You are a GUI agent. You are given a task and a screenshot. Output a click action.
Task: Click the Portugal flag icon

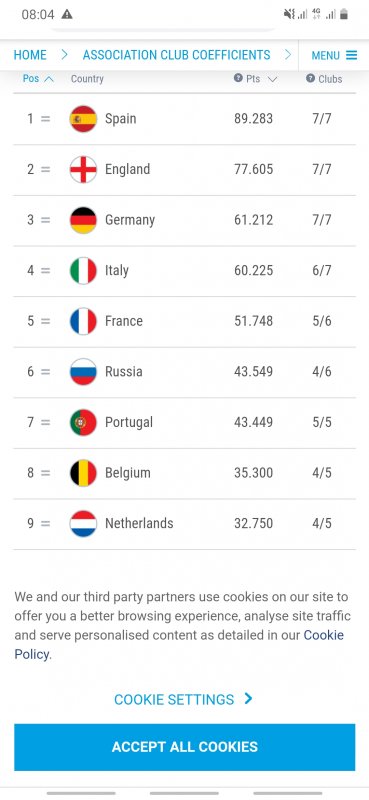click(83, 422)
